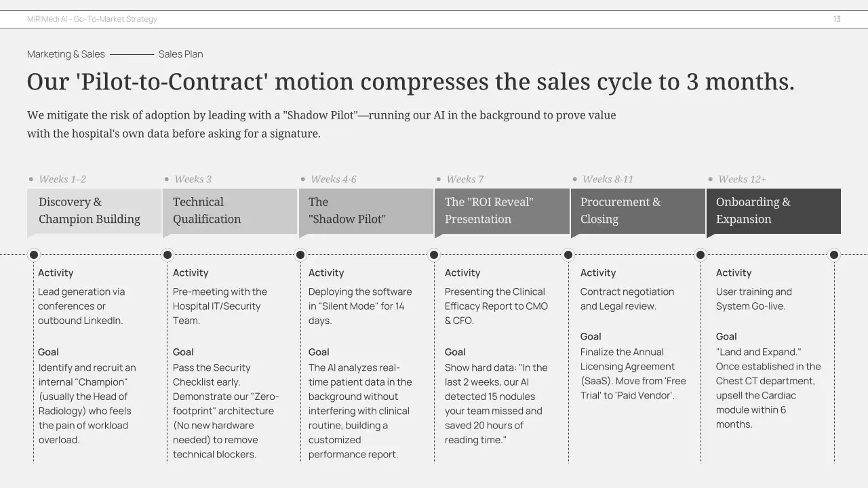This screenshot has width=868, height=488.
Task: Select the Onboarding & Expansion stage banner
Action: pyautogui.click(x=773, y=211)
